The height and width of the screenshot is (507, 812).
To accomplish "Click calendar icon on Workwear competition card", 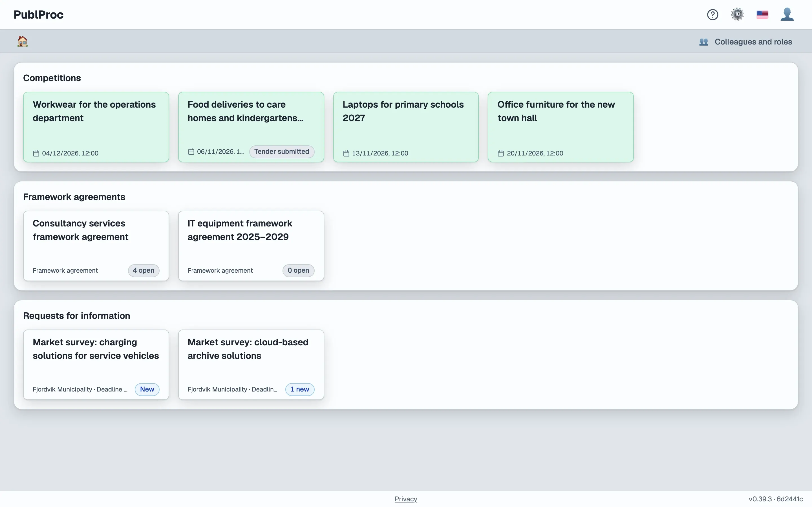I will 36,153.
